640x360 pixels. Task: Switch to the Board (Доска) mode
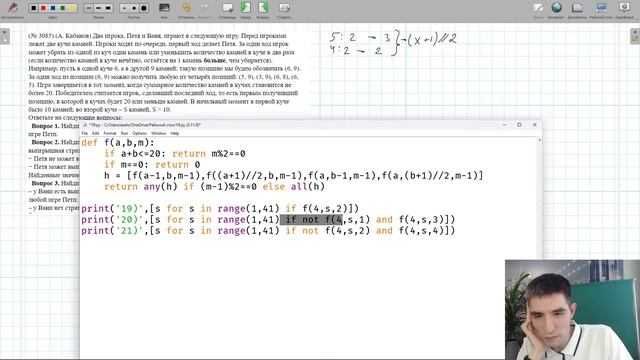coord(538,7)
